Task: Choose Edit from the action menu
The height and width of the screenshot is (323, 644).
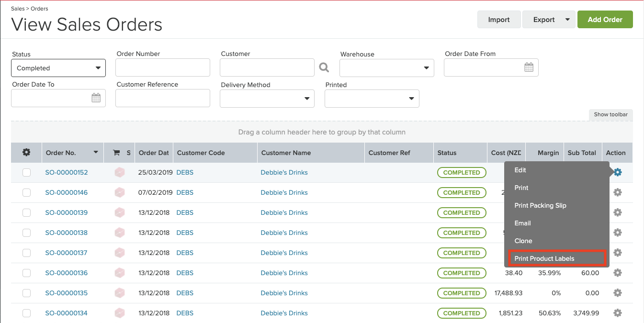Action: 520,170
